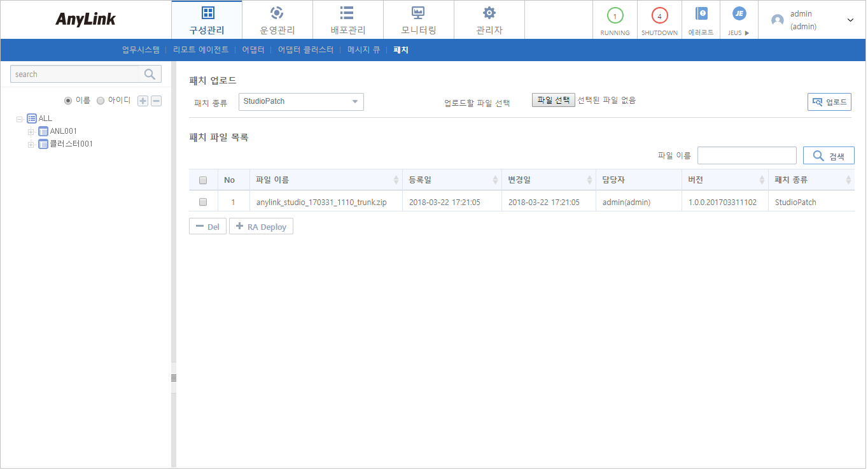Check the anylink_studio patch file row checkbox

203,202
